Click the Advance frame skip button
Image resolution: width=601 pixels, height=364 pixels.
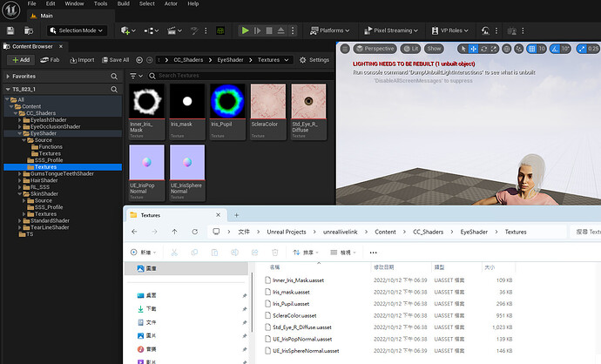[257, 30]
